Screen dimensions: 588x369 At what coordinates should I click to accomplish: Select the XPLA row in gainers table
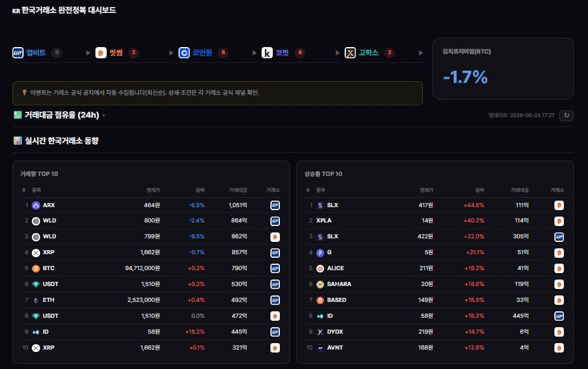(435, 221)
